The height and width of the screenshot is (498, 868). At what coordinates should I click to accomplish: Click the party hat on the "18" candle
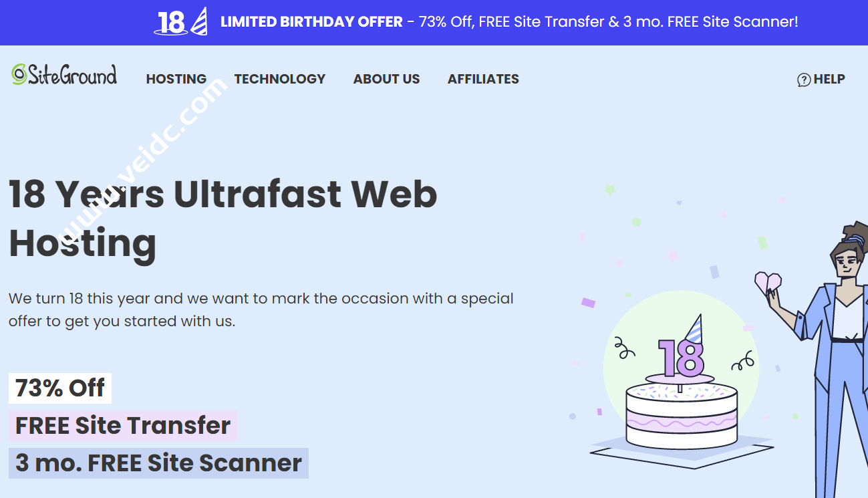[x=697, y=328]
